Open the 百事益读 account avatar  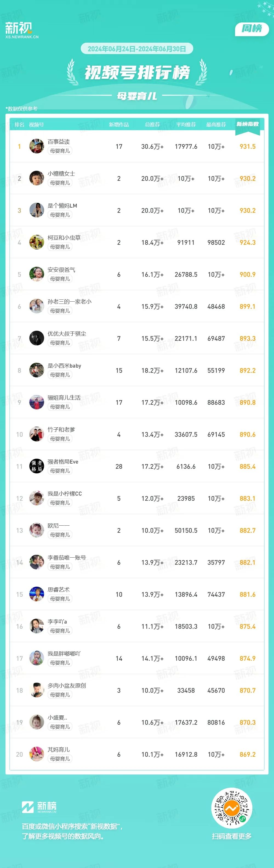[x=36, y=146]
